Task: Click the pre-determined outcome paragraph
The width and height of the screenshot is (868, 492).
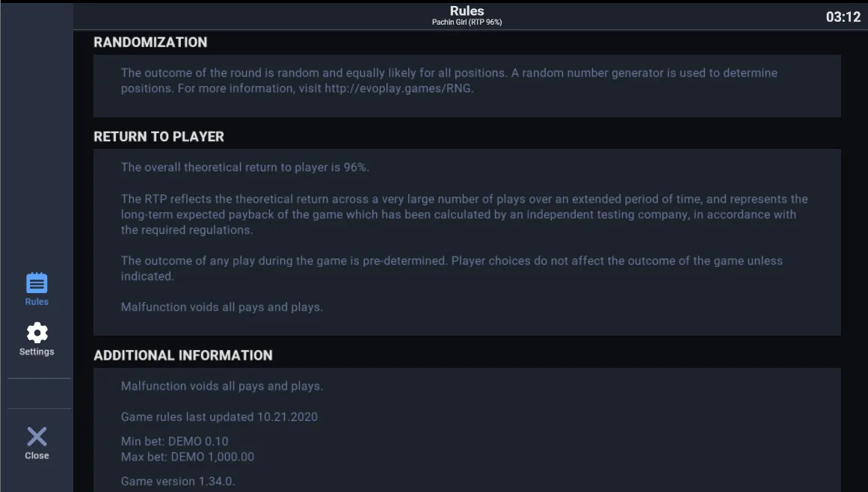Action: coord(452,268)
